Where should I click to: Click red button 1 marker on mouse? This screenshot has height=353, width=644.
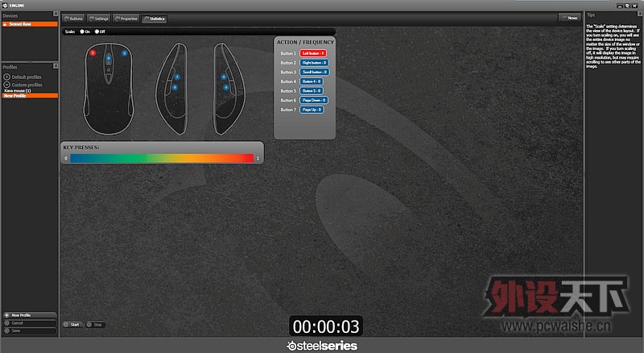93,52
